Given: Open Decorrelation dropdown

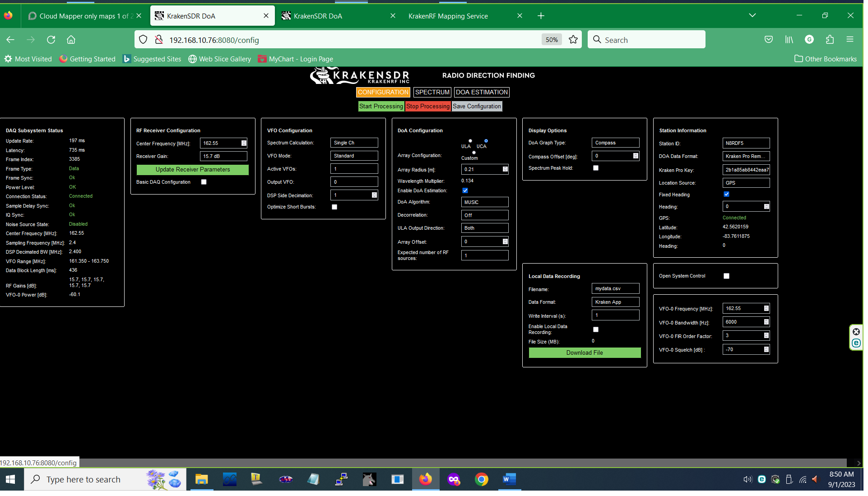Looking at the screenshot, I should (x=485, y=216).
